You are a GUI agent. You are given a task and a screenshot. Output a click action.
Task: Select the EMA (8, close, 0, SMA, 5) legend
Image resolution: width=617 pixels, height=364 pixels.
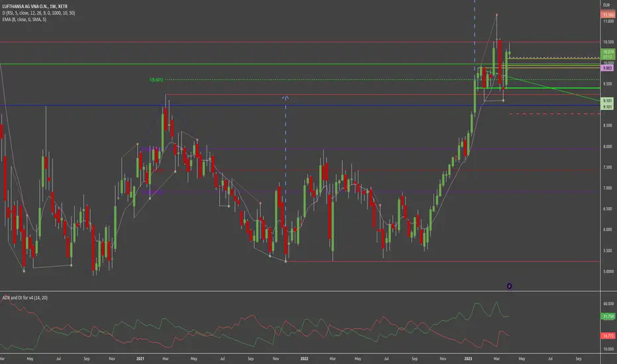coord(24,19)
